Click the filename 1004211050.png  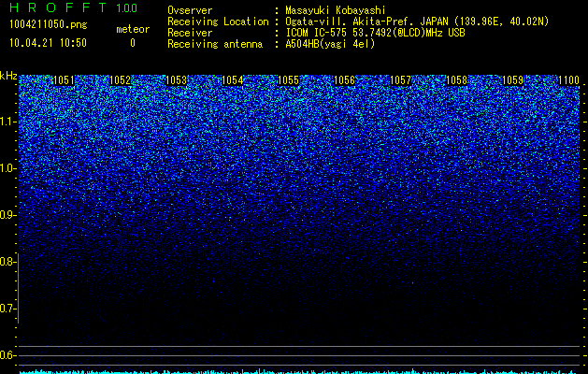tap(48, 24)
